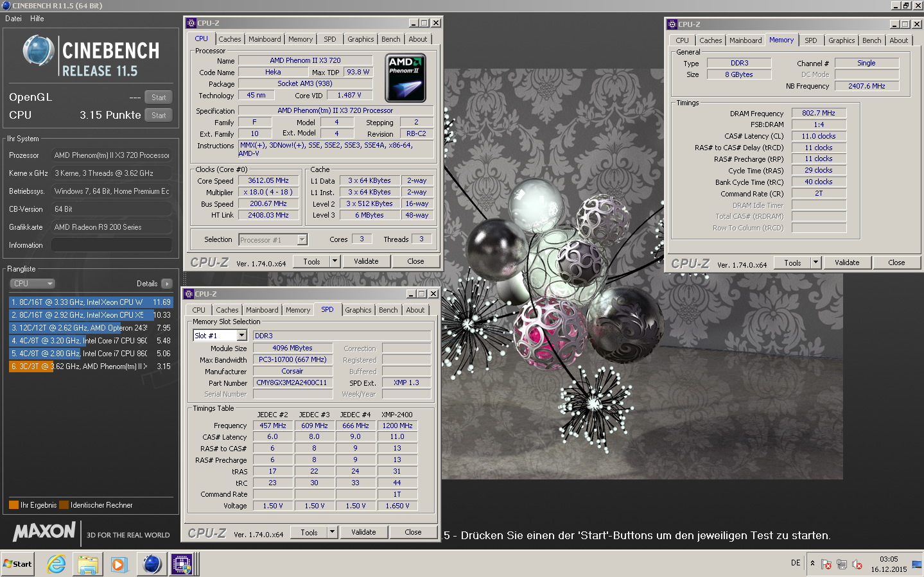Viewport: 924px width, 577px height.
Task: Open Windows Explorer folder icon in taskbar
Action: click(88, 564)
